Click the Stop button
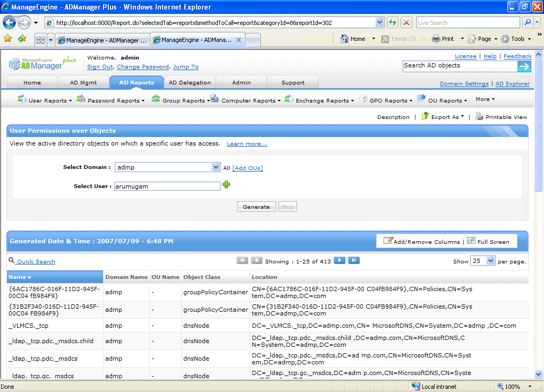This screenshot has width=544, height=392. 287,207
